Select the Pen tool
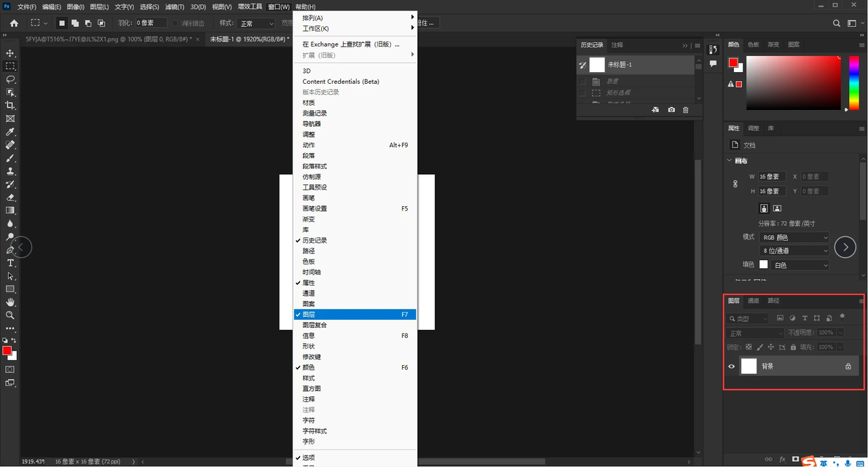Image resolution: width=868 pixels, height=467 pixels. point(10,250)
